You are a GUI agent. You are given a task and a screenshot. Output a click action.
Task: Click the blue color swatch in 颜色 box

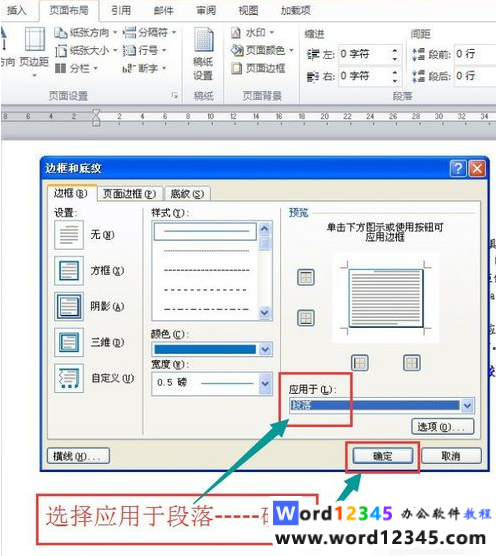coord(205,350)
